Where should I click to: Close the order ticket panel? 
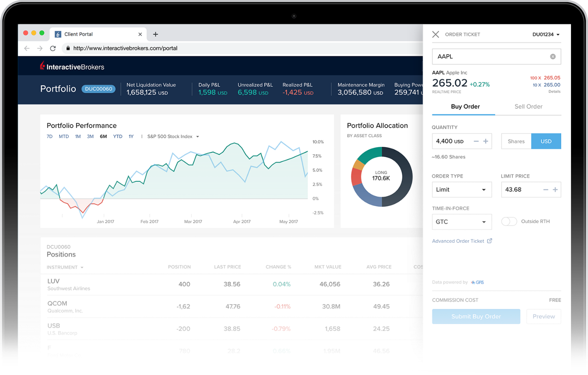point(435,34)
